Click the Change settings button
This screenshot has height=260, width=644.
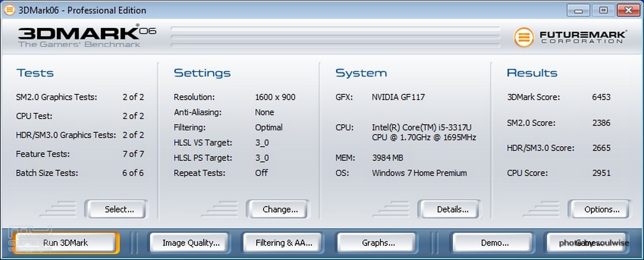[278, 210]
